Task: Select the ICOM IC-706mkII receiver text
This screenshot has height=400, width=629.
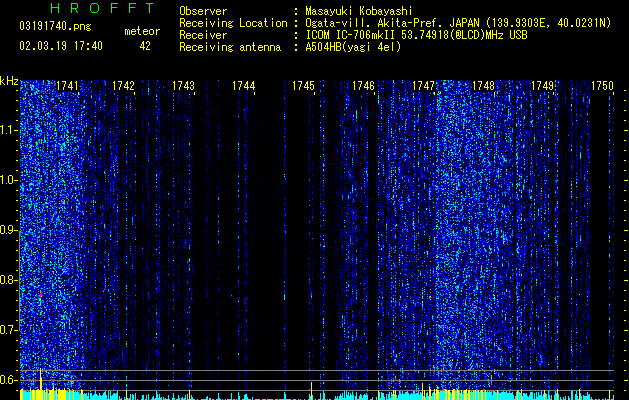Action: tap(416, 35)
